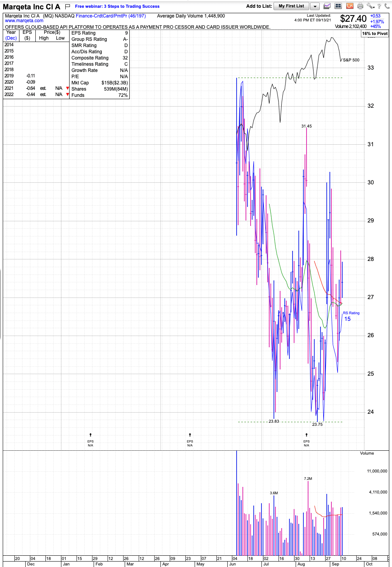Click the SMR Rating row
This screenshot has width=392, height=567.
pyautogui.click(x=99, y=45)
